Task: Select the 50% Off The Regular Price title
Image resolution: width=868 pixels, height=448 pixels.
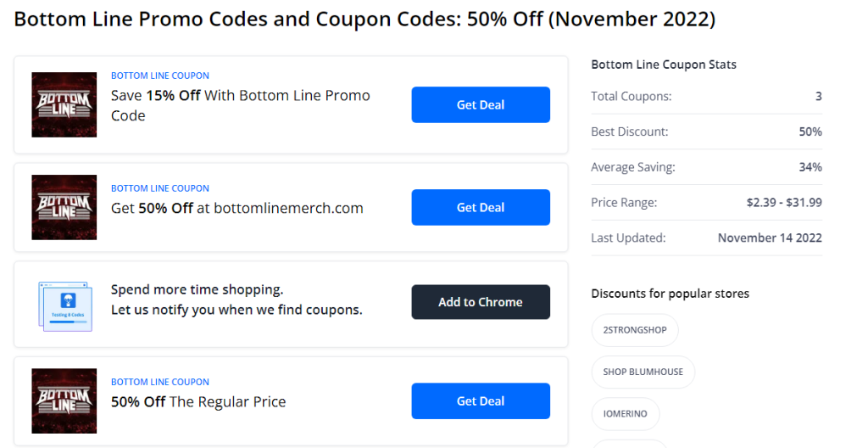Action: pos(198,402)
